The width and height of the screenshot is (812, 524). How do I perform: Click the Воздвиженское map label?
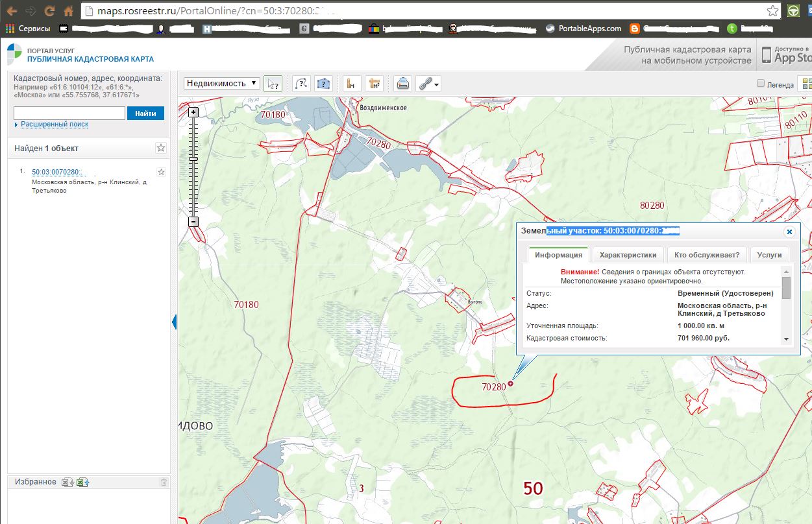click(382, 107)
